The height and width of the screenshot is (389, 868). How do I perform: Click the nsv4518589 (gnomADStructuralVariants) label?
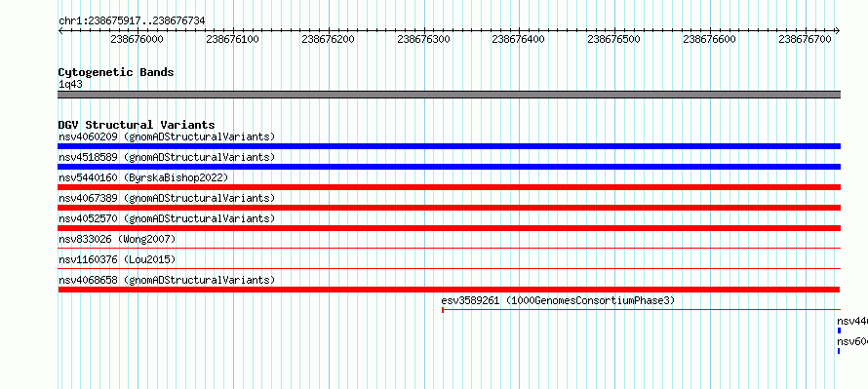point(167,157)
